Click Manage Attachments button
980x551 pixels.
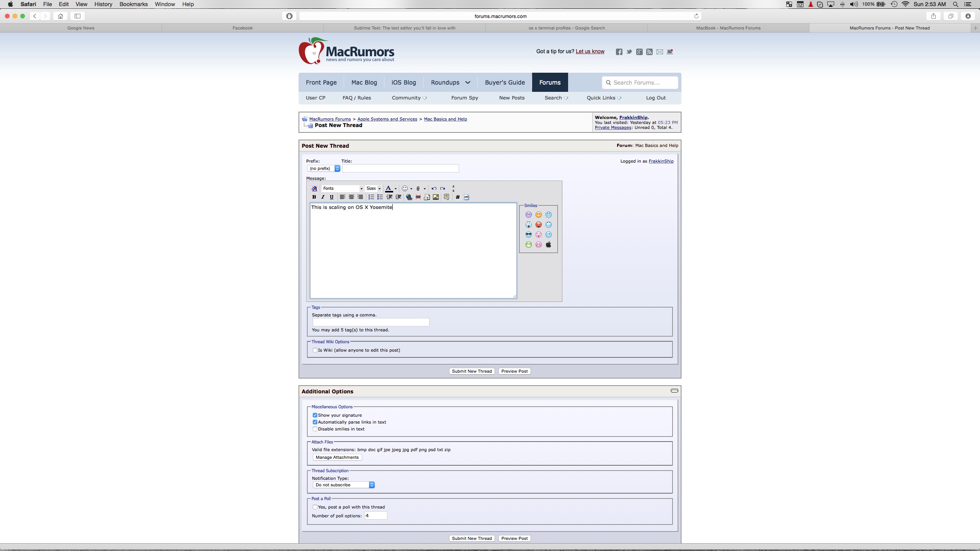[x=337, y=457]
